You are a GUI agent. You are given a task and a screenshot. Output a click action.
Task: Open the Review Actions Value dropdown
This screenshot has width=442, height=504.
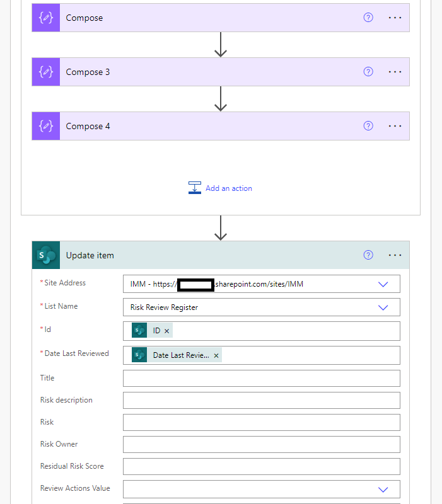[383, 490]
